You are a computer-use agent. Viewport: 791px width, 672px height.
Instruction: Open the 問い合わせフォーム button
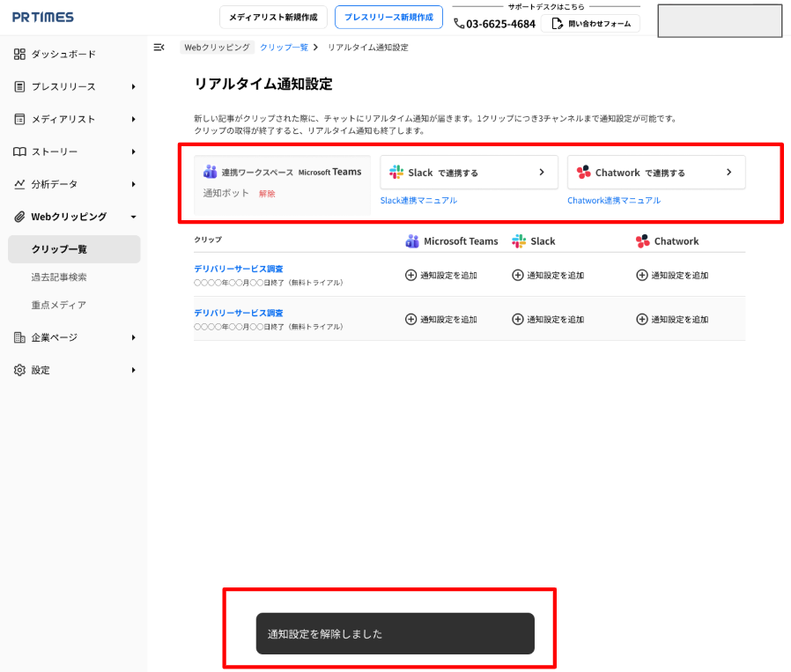tap(591, 24)
